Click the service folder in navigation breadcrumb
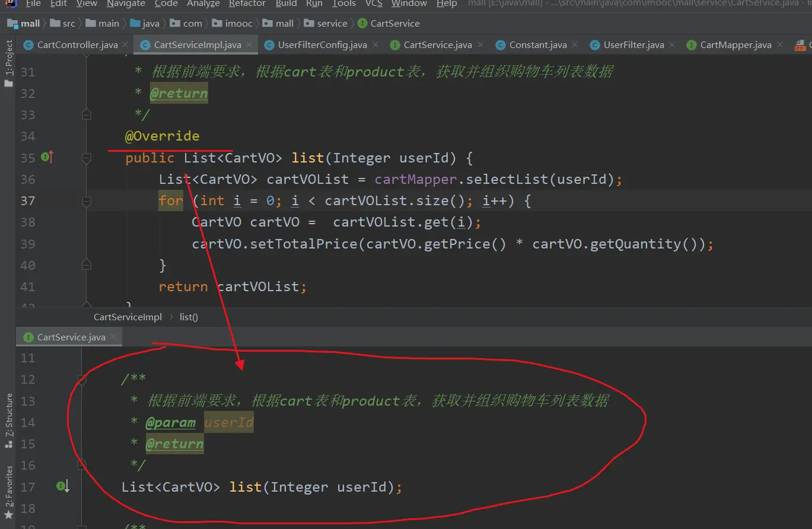 pyautogui.click(x=332, y=24)
